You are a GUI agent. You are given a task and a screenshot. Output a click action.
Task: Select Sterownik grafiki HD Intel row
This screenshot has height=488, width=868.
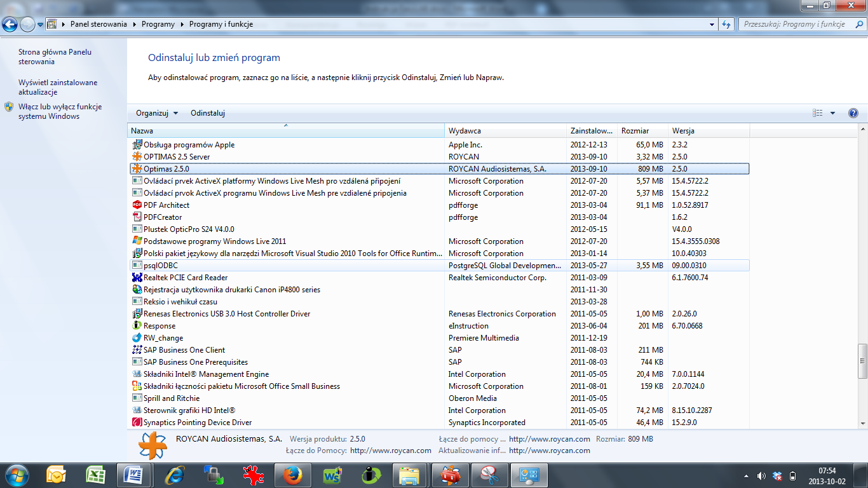pyautogui.click(x=439, y=410)
